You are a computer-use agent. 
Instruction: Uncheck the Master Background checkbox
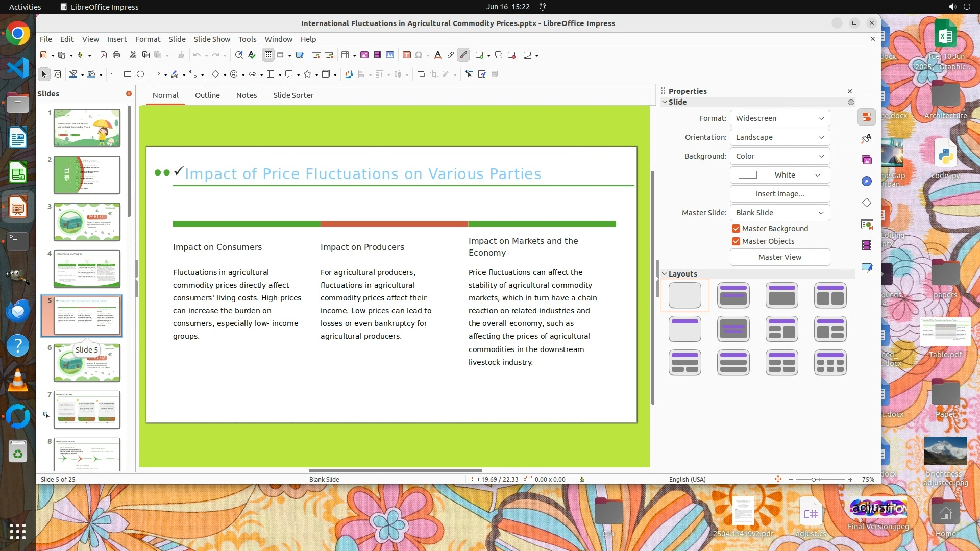(736, 229)
